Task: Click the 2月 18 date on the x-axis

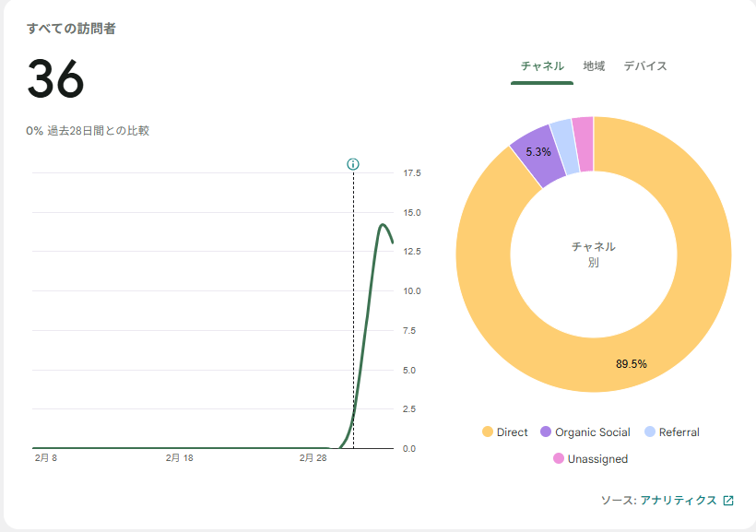Action: 180,458
